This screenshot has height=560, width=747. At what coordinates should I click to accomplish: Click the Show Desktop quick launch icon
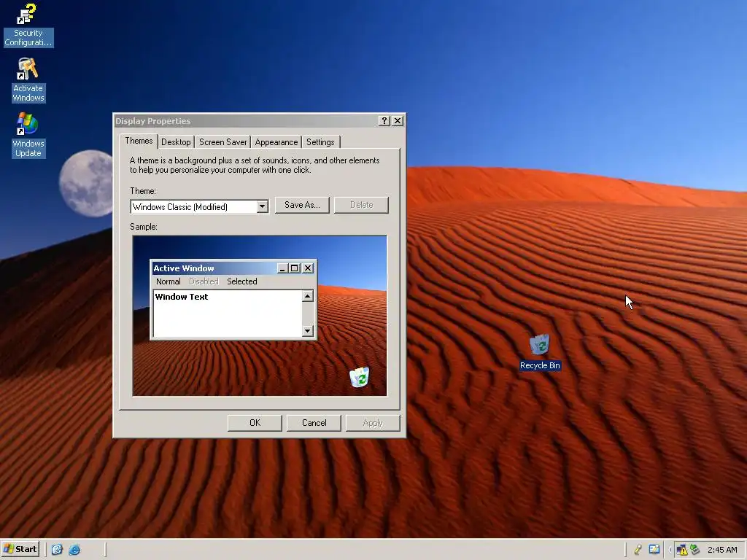click(57, 550)
